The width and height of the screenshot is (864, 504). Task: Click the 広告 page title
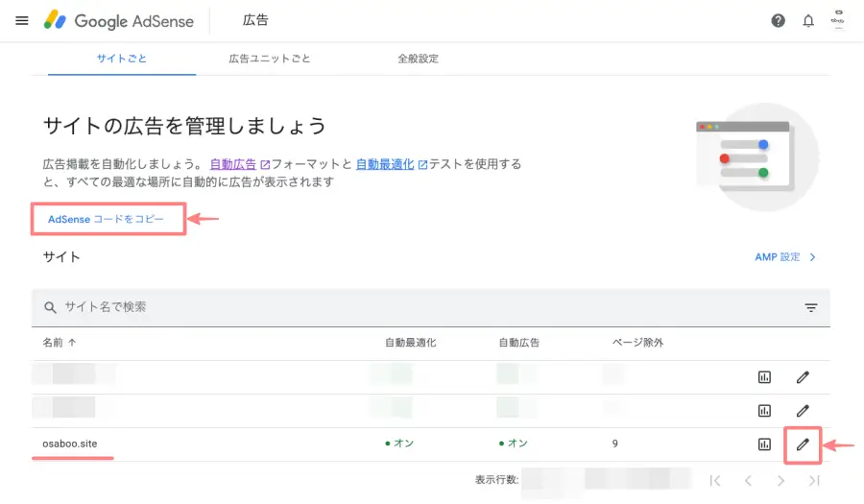[x=255, y=20]
